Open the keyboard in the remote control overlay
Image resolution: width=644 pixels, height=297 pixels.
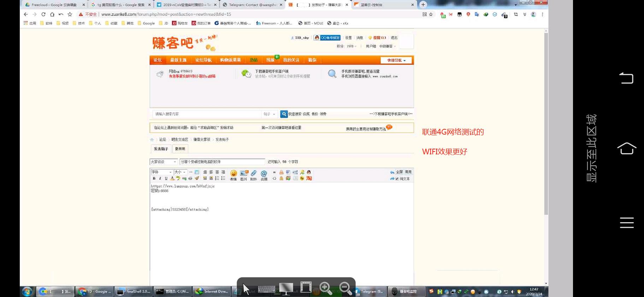click(x=266, y=289)
